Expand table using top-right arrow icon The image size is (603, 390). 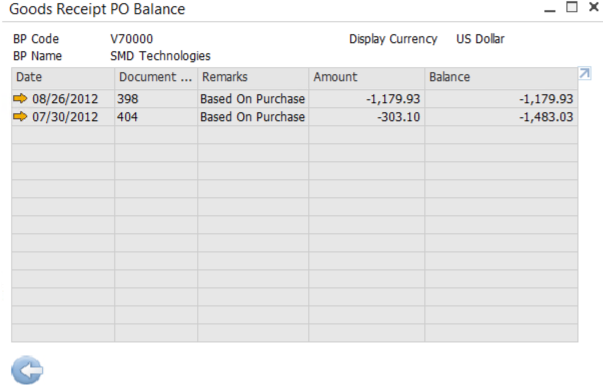(585, 73)
